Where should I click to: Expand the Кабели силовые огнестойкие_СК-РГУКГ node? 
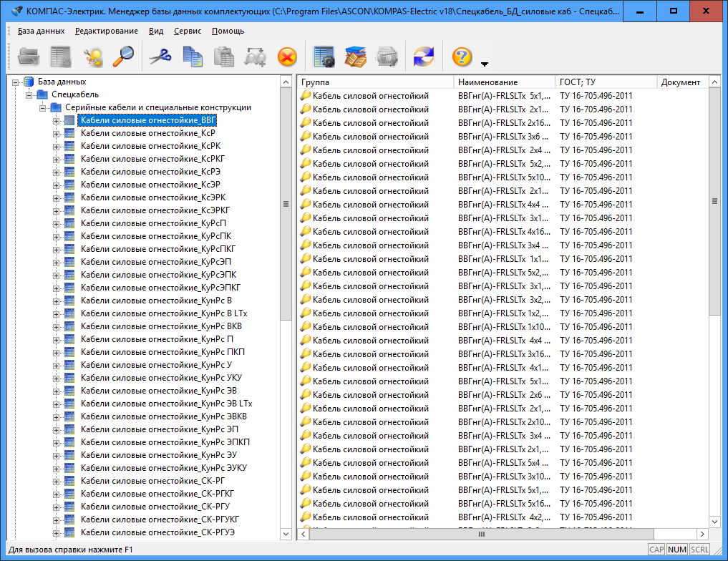point(56,521)
